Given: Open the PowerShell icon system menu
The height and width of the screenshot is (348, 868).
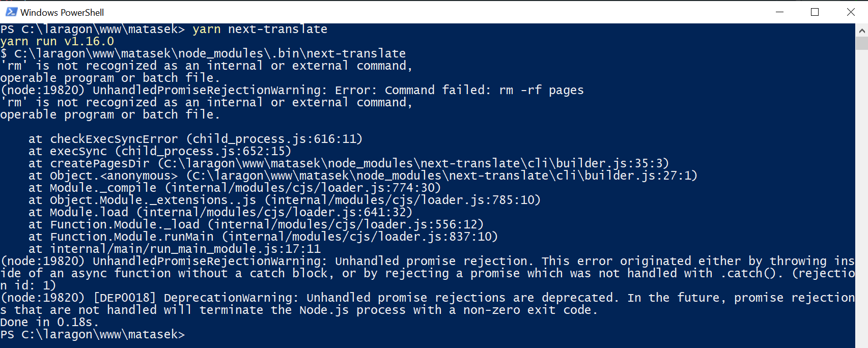Looking at the screenshot, I should click(x=11, y=12).
